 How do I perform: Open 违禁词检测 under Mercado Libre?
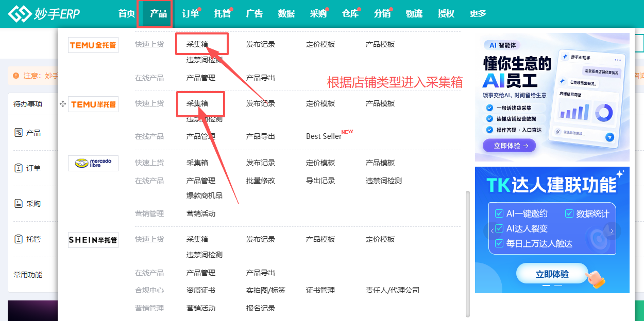click(384, 181)
